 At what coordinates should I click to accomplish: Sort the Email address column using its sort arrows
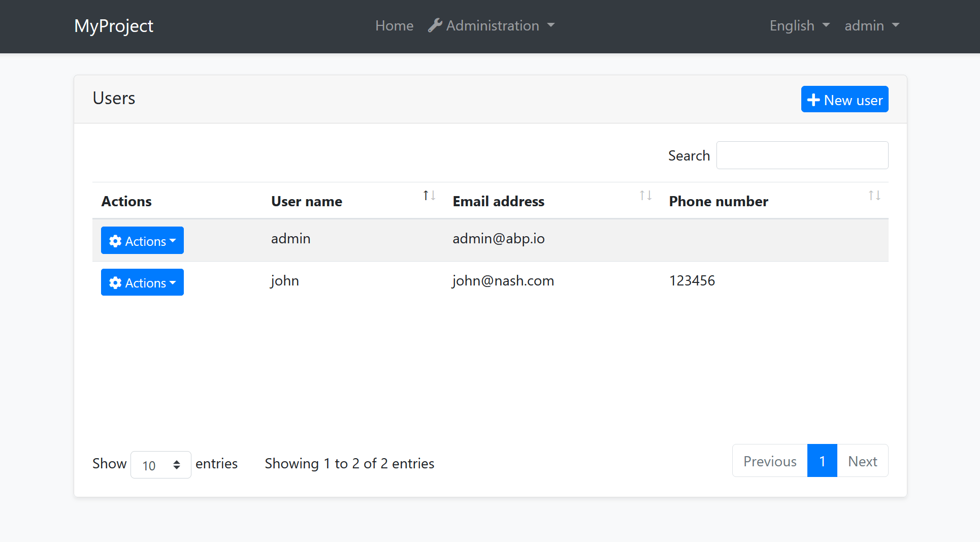645,195
